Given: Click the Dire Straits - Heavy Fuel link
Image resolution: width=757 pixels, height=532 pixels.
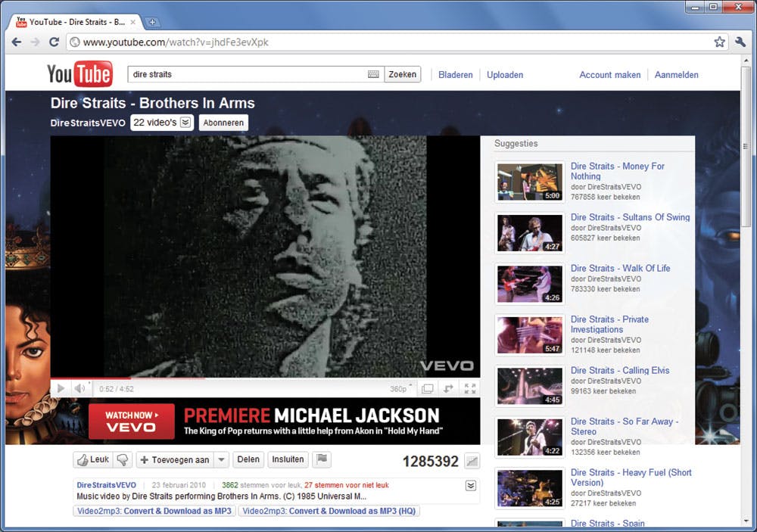Looking at the screenshot, I should [x=631, y=477].
